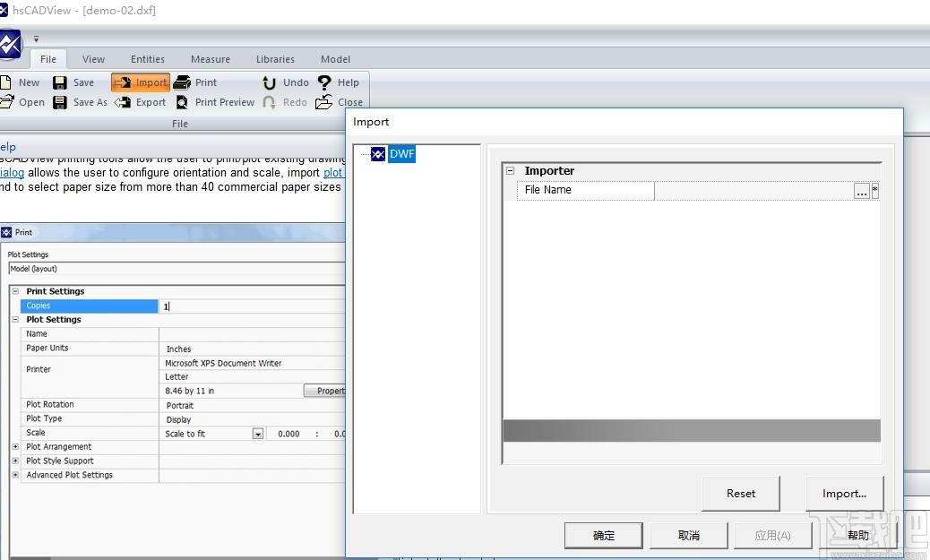The height and width of the screenshot is (560, 930).
Task: Click the Open folder icon
Action: 6,102
